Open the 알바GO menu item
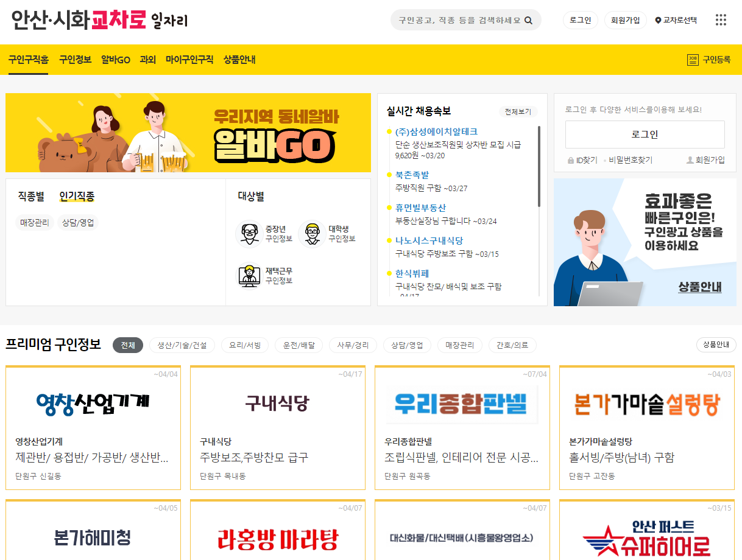Image resolution: width=742 pixels, height=560 pixels. tap(116, 60)
